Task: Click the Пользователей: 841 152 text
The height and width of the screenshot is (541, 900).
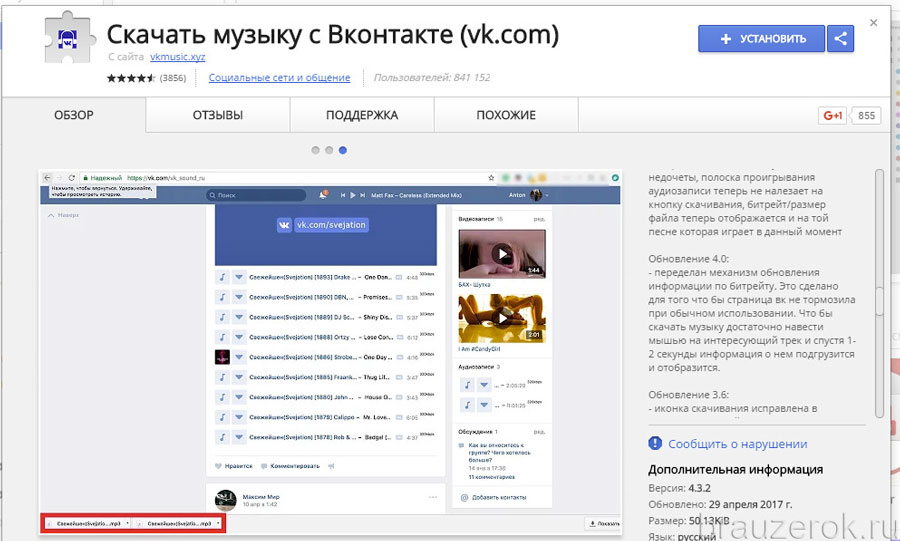Action: (432, 77)
